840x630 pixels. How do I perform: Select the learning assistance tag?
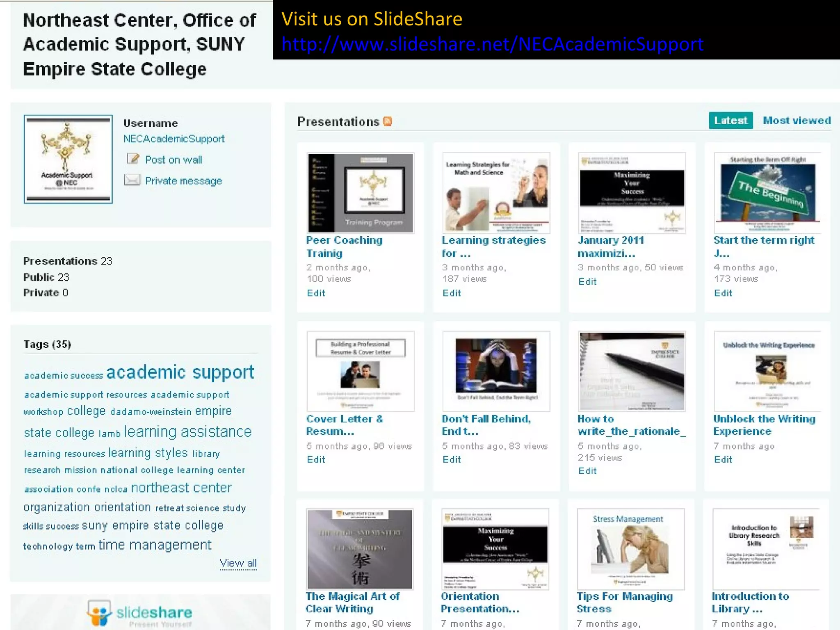pyautogui.click(x=188, y=432)
